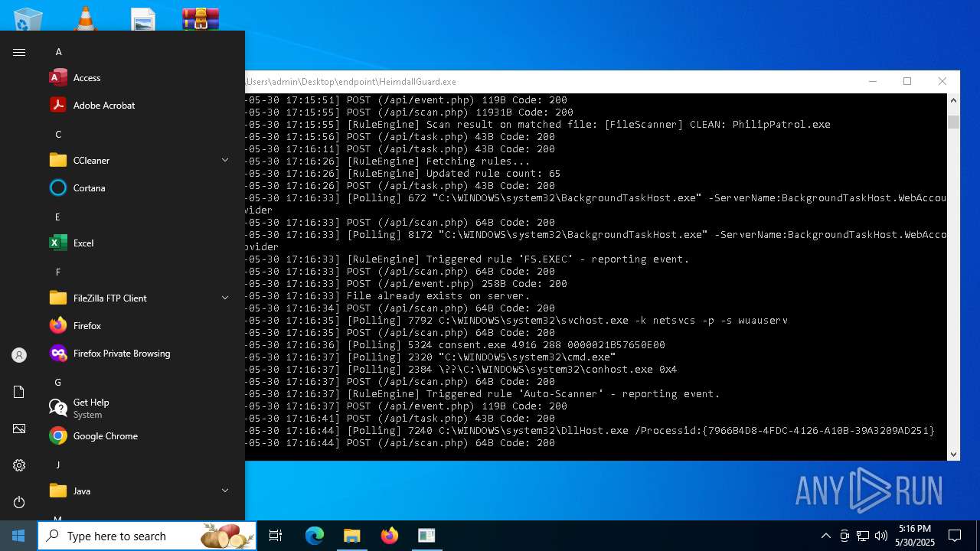Viewport: 980px width, 551px height.
Task: Open the Documents shortcut in Start sidebar
Action: [x=19, y=392]
